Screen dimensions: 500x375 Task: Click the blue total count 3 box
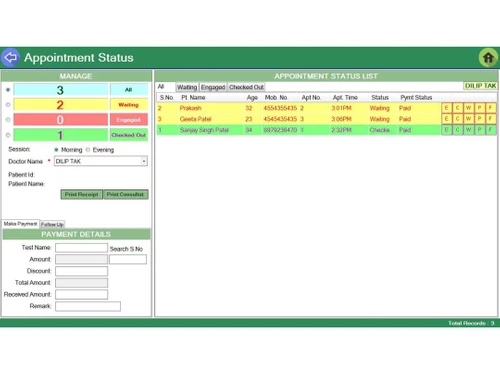[60, 90]
